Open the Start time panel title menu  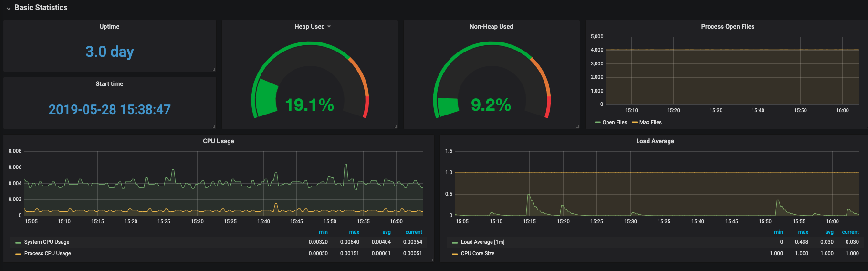point(109,84)
